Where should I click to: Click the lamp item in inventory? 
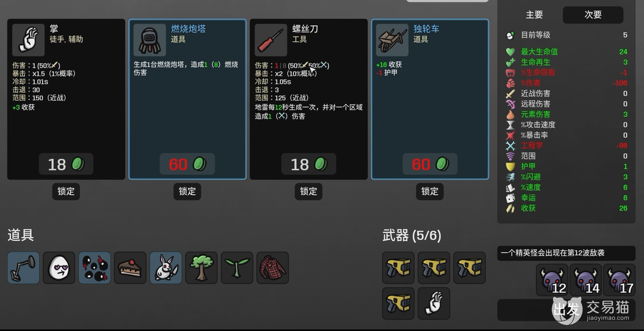pos(23,268)
